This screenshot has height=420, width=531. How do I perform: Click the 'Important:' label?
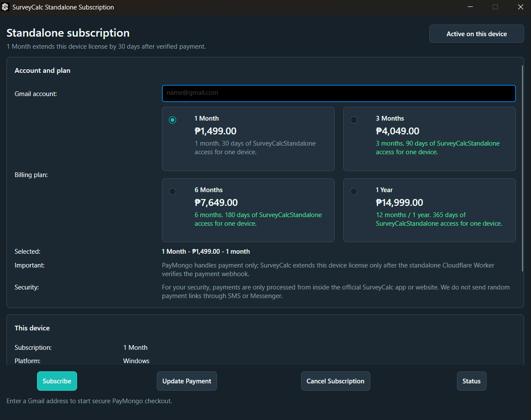coord(30,265)
